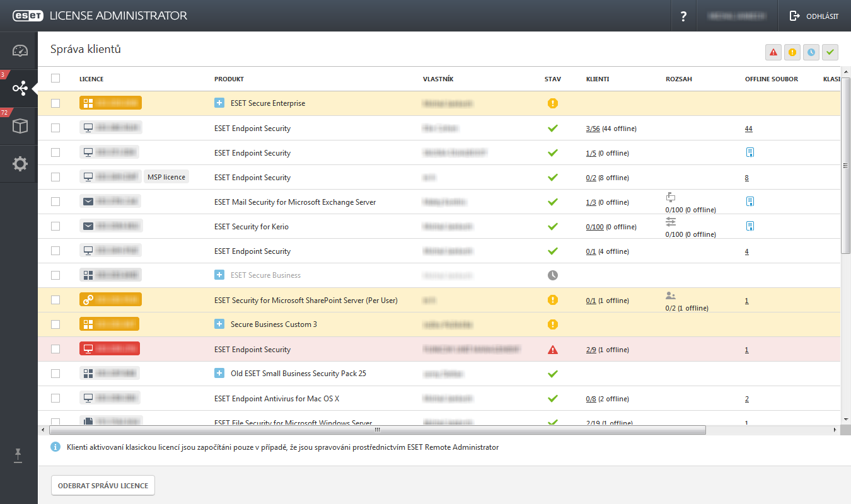The width and height of the screenshot is (851, 504).
Task: Expand ESET Secure Enterprise bundle
Action: 219,103
